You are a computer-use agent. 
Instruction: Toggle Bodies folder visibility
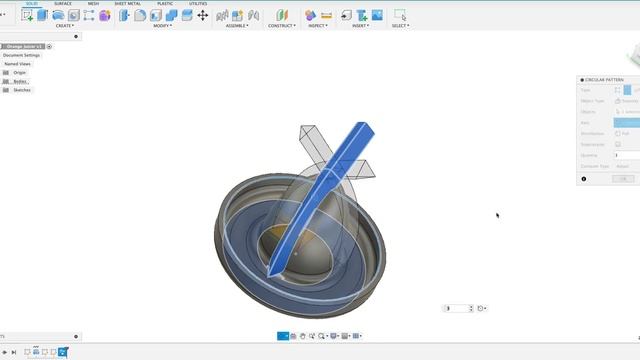6,81
